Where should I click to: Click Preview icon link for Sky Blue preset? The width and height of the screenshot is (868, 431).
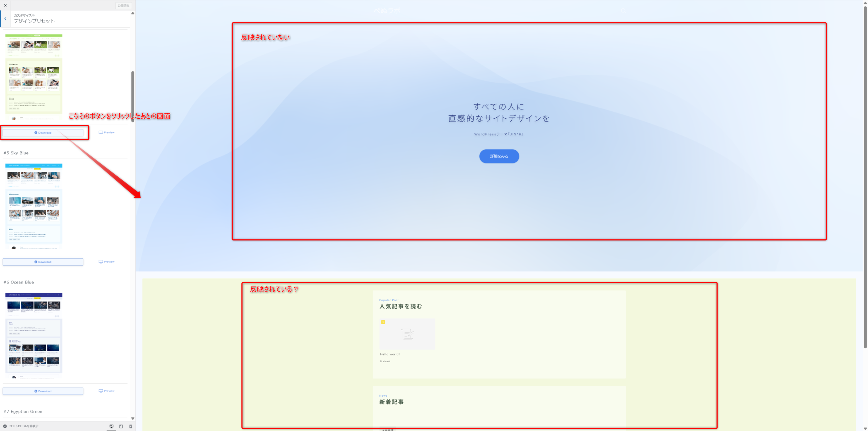(x=106, y=262)
